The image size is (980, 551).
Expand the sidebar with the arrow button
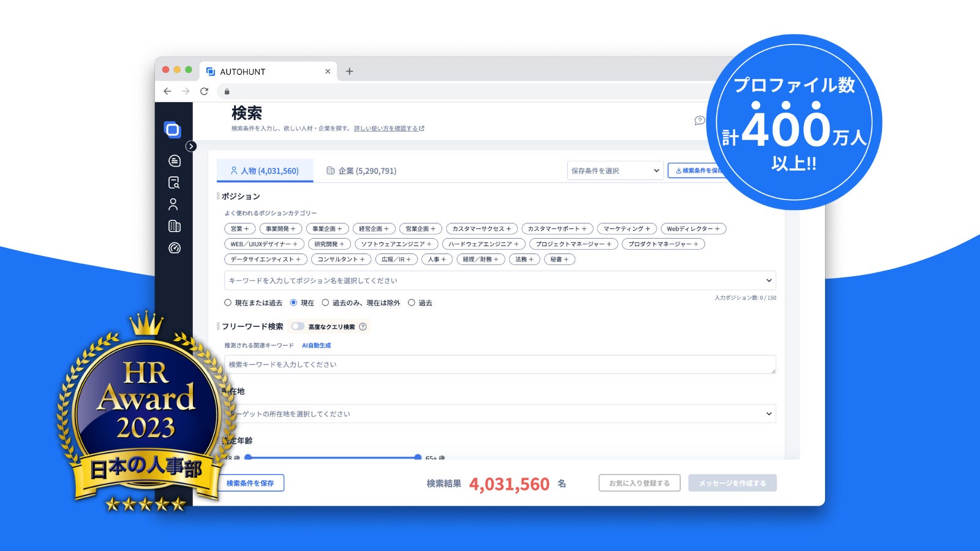click(x=191, y=146)
